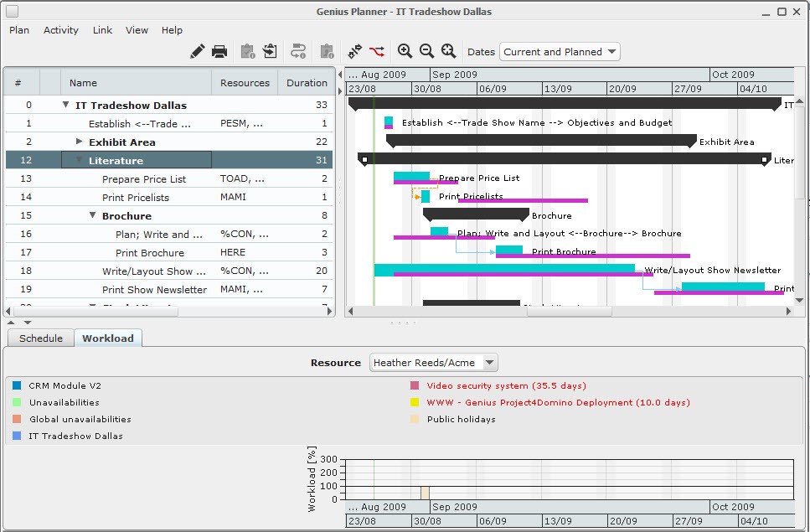Click the Duration column header

(307, 83)
